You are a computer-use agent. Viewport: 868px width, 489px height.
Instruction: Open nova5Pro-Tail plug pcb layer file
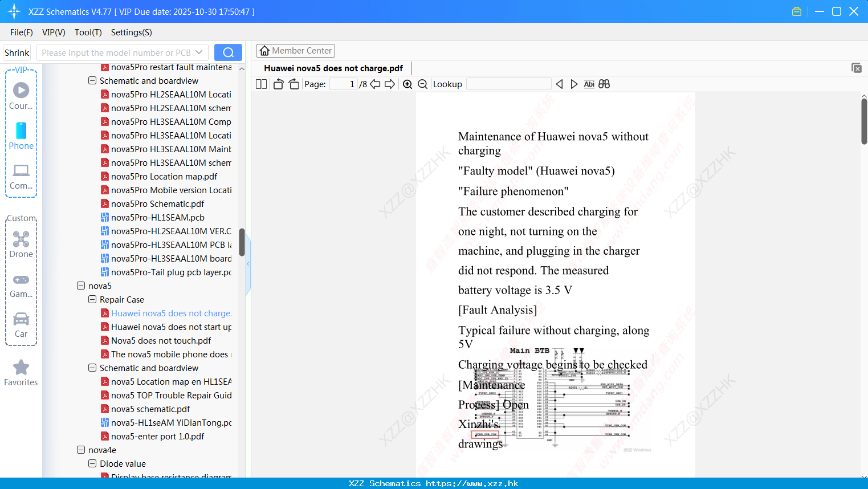pos(166,272)
